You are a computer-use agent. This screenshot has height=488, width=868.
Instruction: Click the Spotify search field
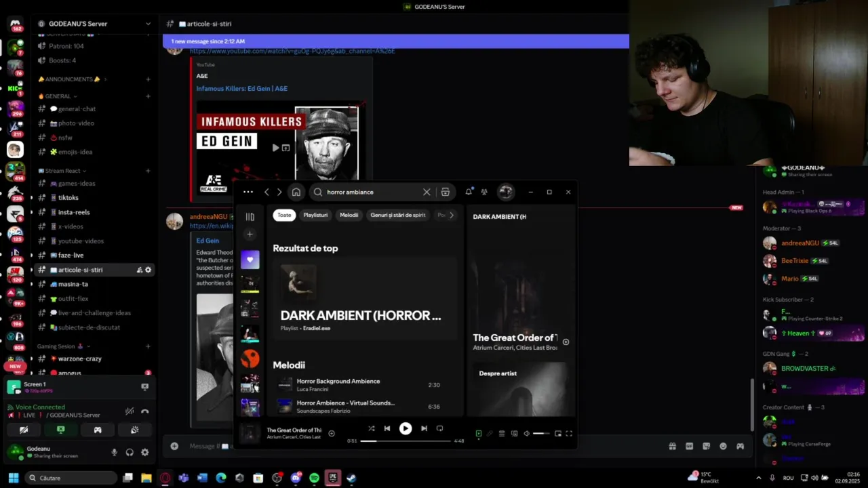[x=373, y=192]
